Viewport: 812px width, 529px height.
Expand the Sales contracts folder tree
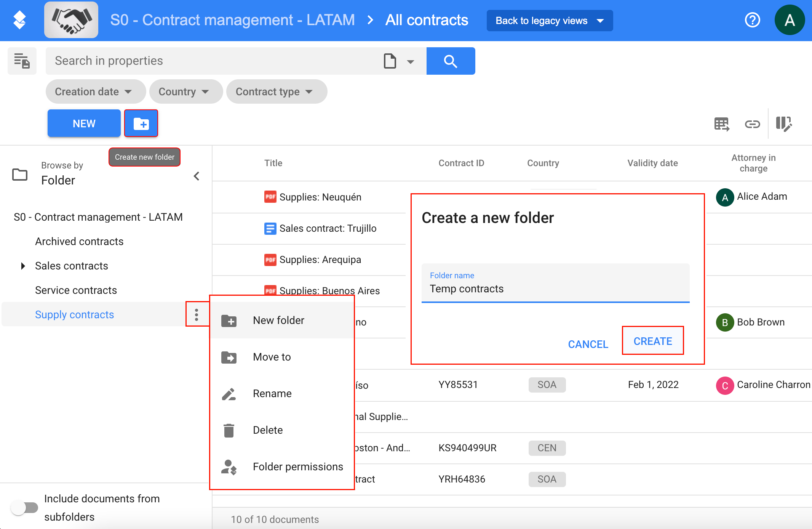(x=23, y=266)
